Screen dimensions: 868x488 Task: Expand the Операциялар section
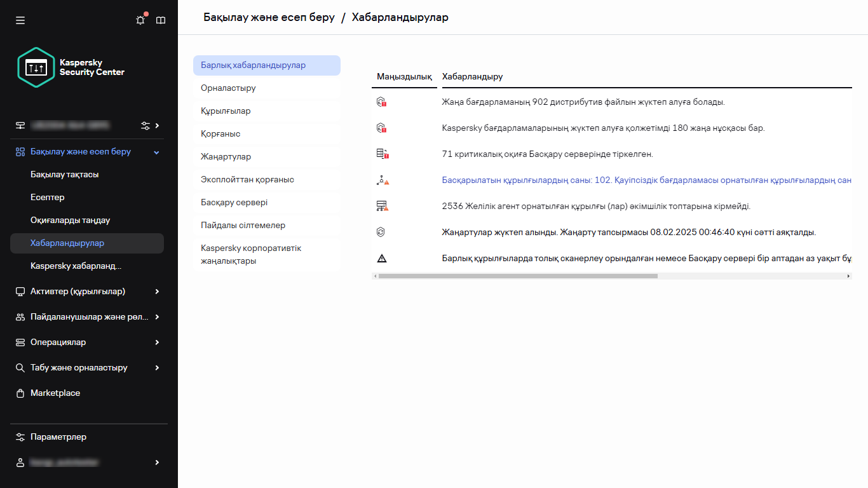tap(156, 342)
